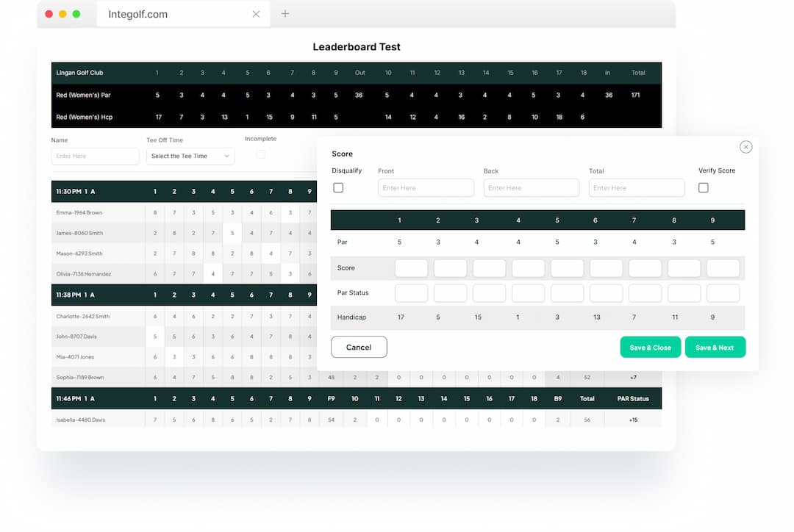Check the Verify Score checkbox

pyautogui.click(x=704, y=187)
